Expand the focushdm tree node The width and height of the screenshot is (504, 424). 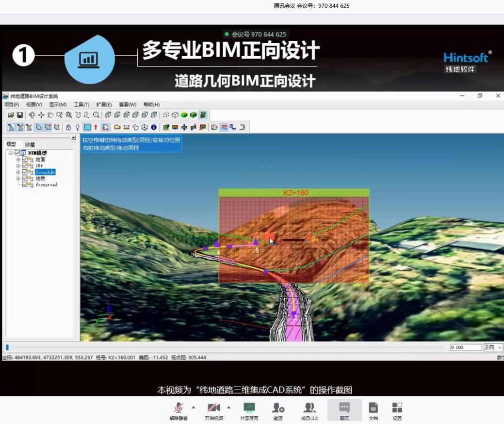pos(18,172)
